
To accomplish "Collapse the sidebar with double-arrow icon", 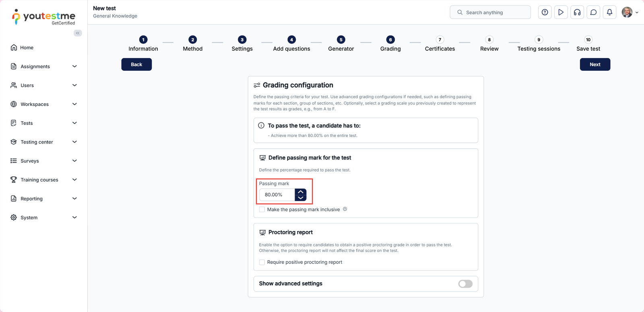I will pos(78,33).
